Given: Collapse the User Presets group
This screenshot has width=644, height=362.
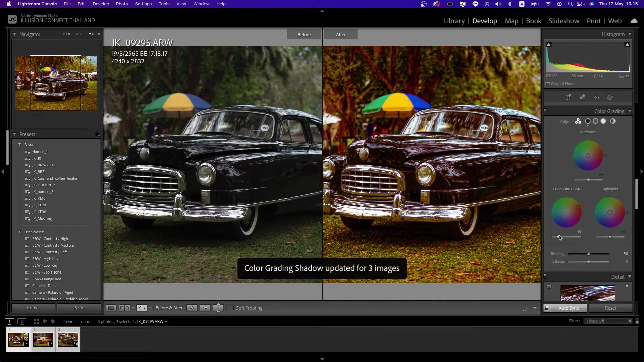Looking at the screenshot, I should pyautogui.click(x=19, y=232).
